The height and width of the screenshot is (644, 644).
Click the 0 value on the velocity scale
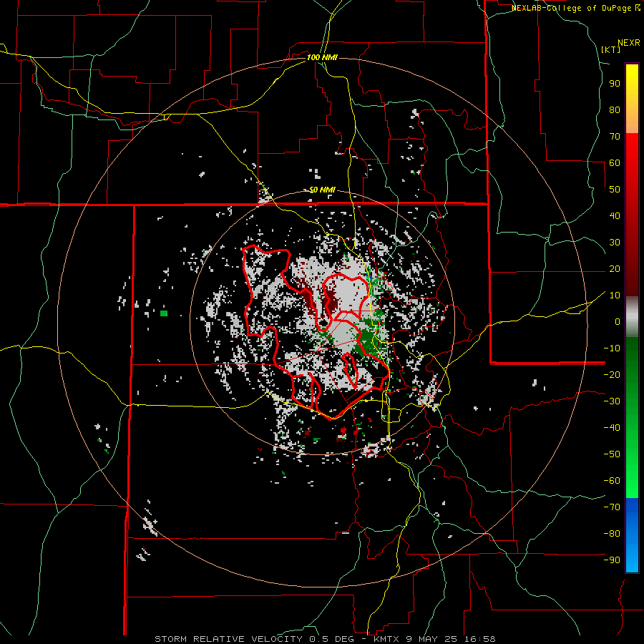pos(618,321)
